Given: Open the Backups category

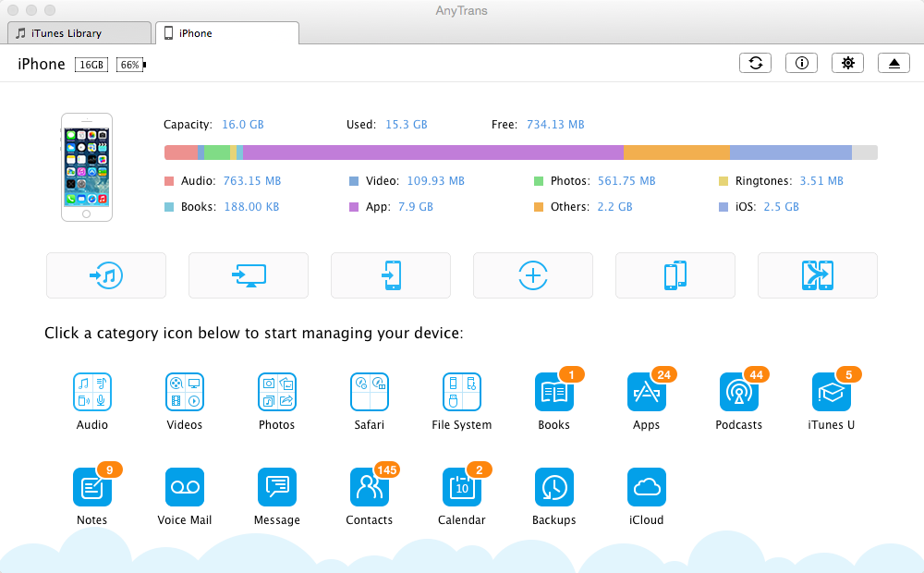Looking at the screenshot, I should (554, 487).
